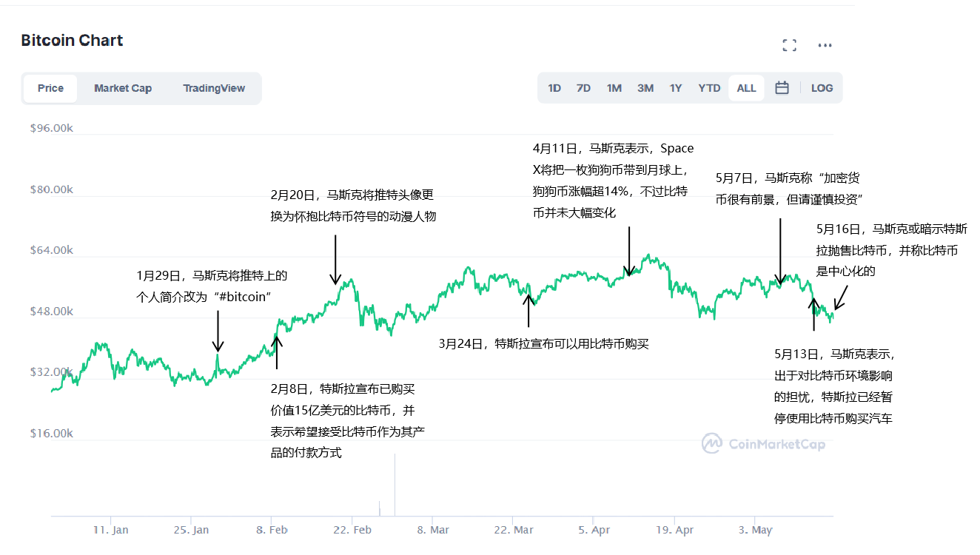Switch chart range to 3M

tap(645, 88)
